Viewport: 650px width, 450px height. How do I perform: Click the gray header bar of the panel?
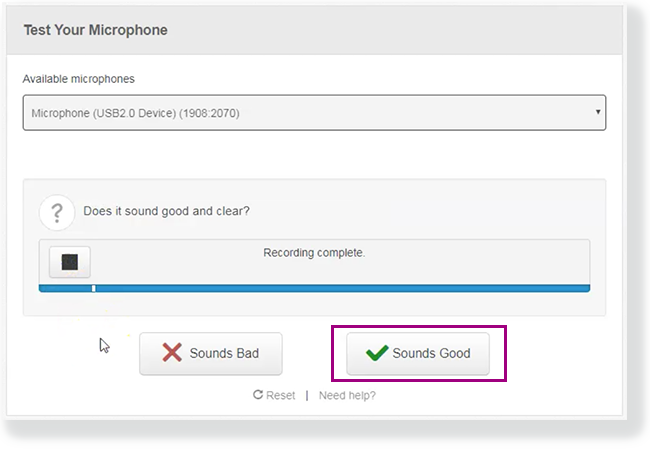point(400,30)
